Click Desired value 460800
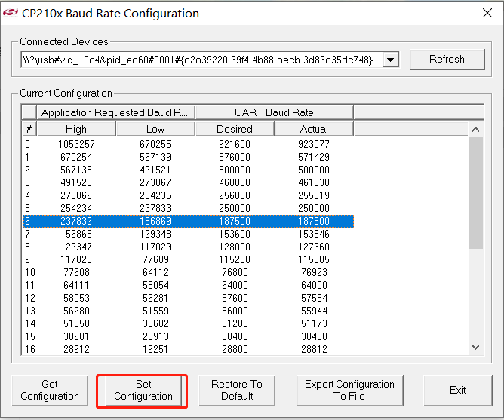The image size is (504, 420). tap(235, 182)
